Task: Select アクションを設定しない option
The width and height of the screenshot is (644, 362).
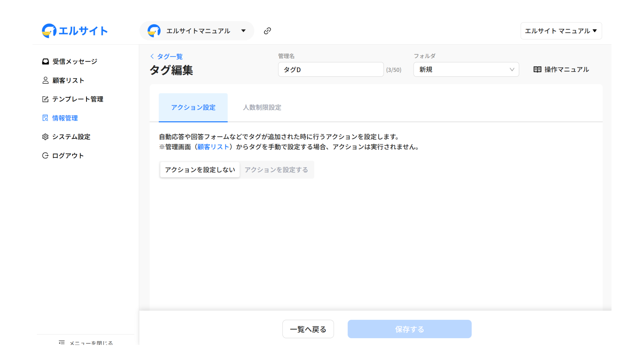Action: (x=200, y=170)
